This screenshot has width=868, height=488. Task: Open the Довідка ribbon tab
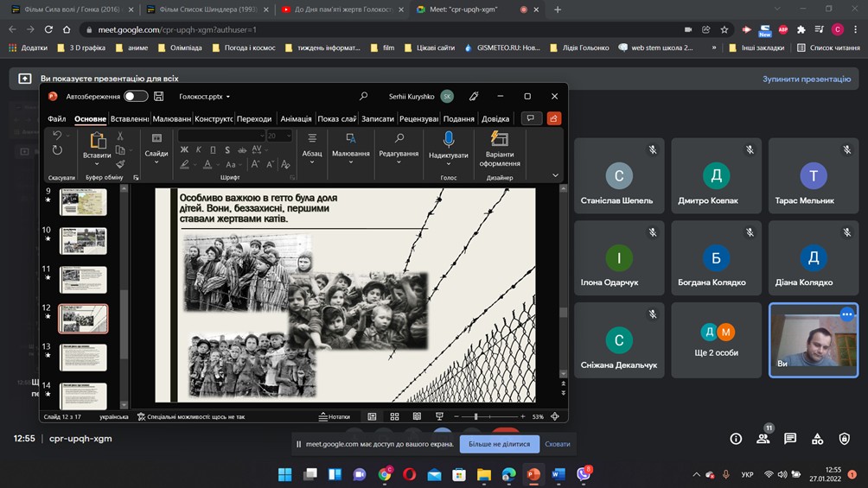coord(495,118)
